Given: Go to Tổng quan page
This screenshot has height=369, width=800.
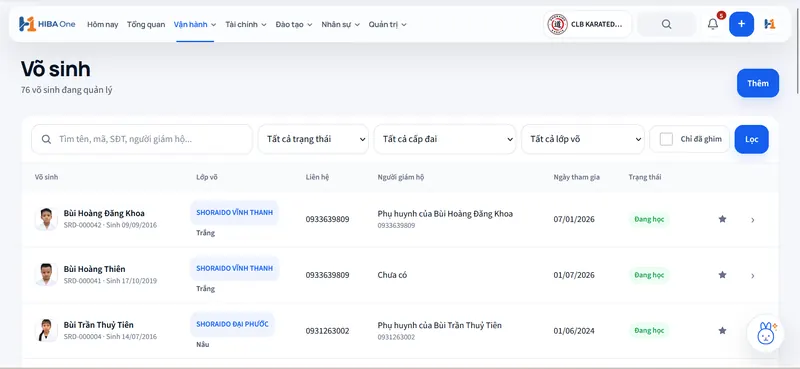Looking at the screenshot, I should [x=146, y=24].
